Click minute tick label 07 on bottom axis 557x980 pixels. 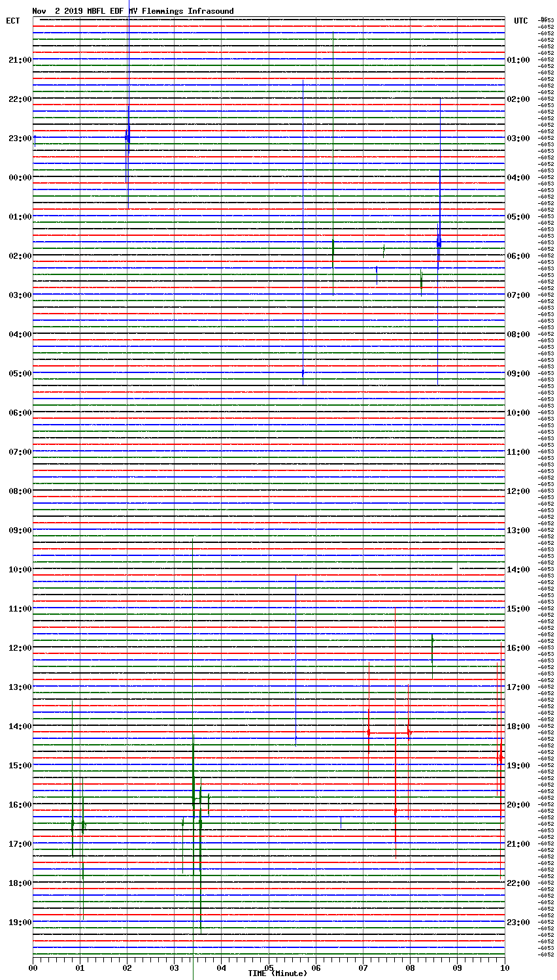(363, 968)
